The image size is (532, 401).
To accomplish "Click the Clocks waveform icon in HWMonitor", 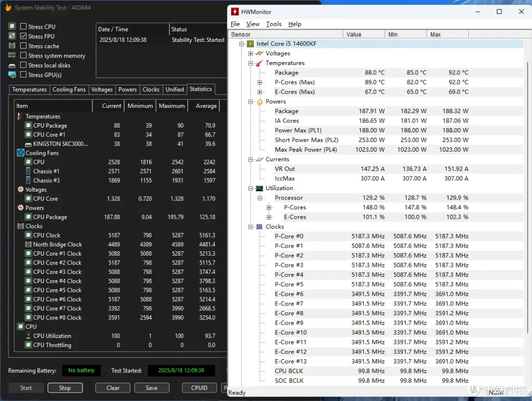I will tap(260, 227).
